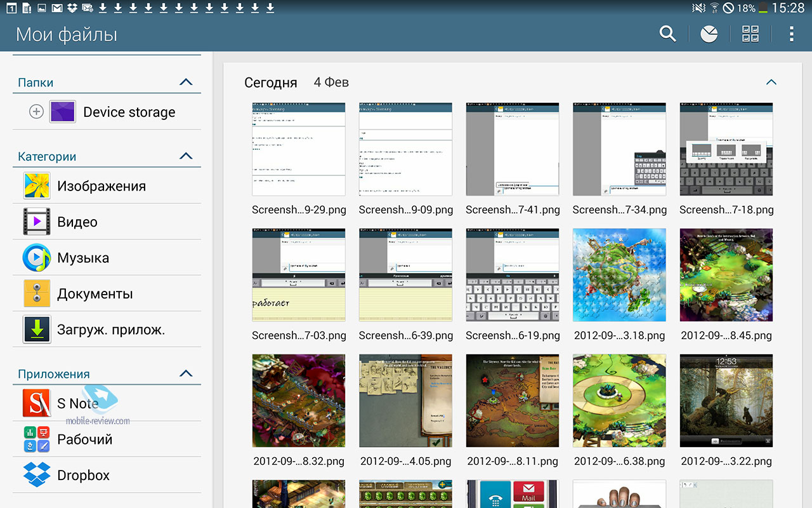Click the file name 2012-09-...3.18.png
This screenshot has width=812, height=508.
(x=620, y=335)
